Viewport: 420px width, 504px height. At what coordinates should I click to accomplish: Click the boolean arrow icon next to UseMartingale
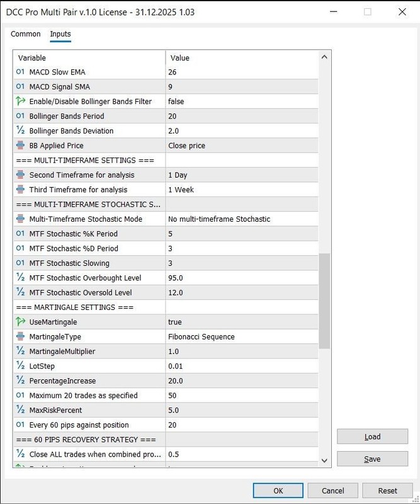click(20, 321)
